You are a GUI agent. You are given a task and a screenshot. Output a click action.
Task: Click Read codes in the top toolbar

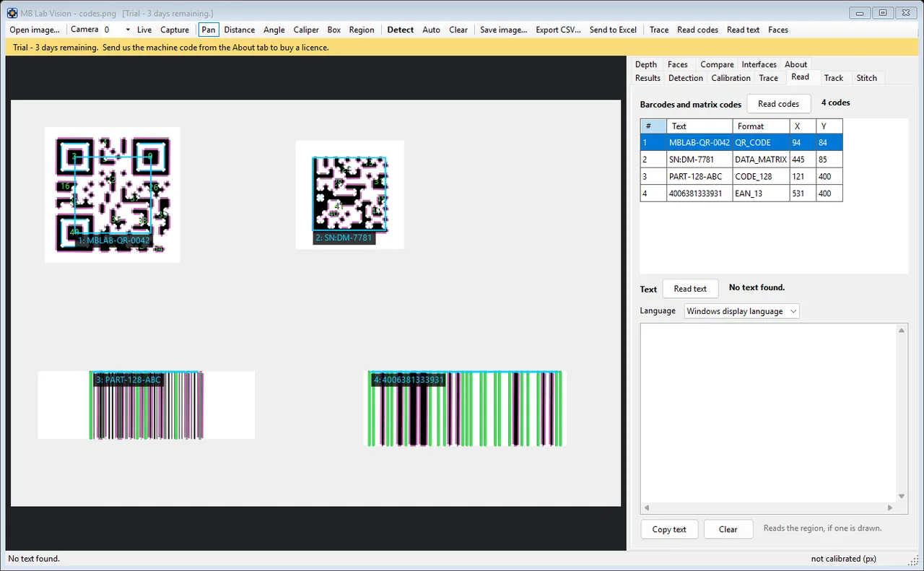pos(698,30)
